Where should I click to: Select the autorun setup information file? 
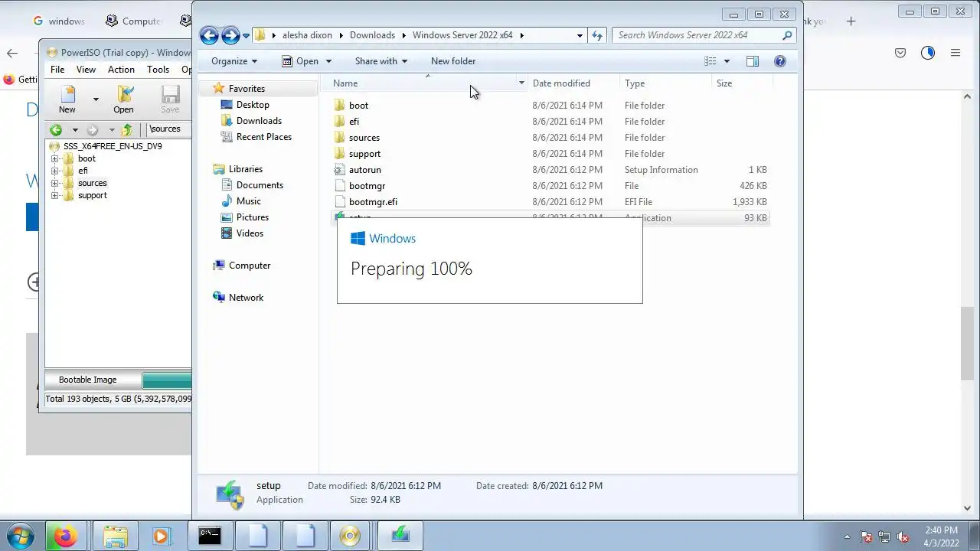(x=365, y=170)
